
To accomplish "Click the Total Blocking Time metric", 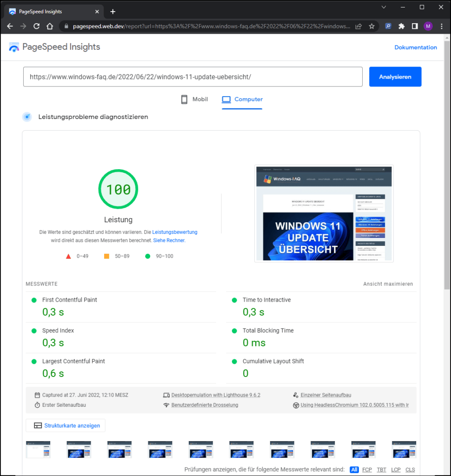I will tap(321, 338).
